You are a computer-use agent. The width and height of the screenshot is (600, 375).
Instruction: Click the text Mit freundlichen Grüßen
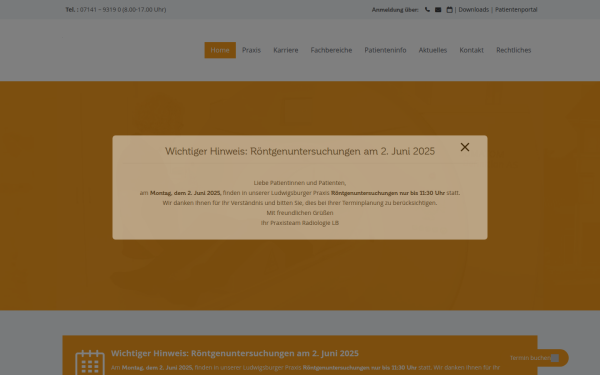coord(300,213)
